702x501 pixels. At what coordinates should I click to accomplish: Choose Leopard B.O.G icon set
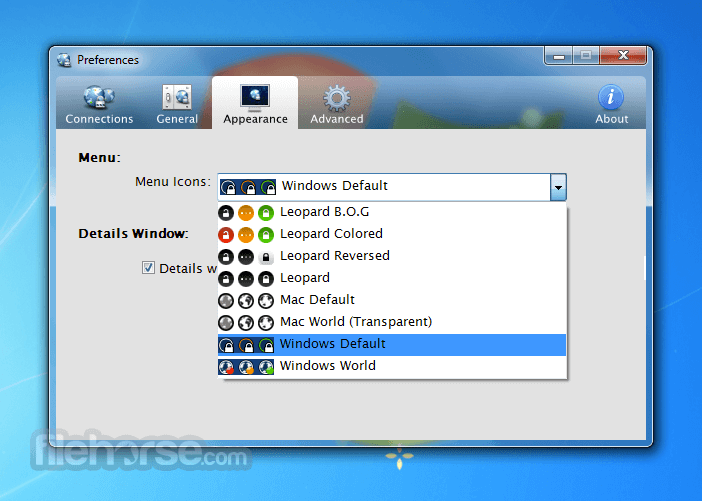392,212
